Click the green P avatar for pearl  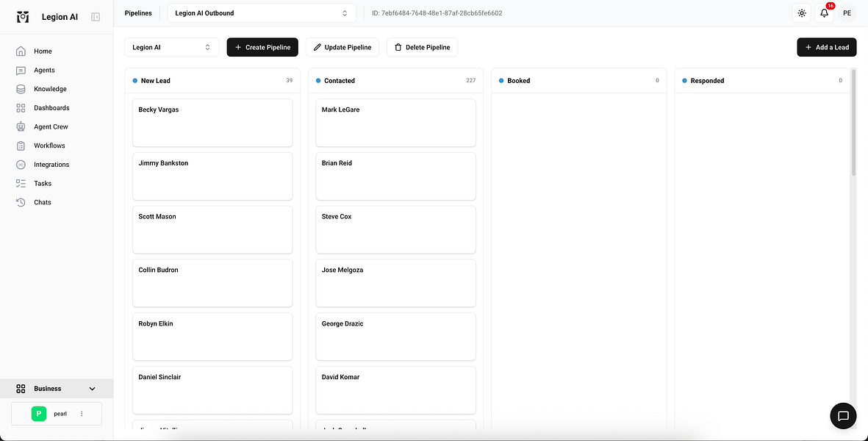point(39,413)
